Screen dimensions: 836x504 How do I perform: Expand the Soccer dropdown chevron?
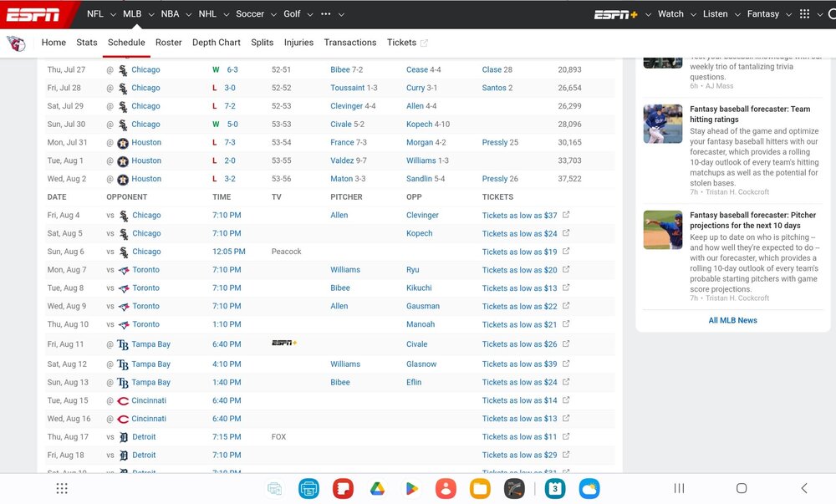273,14
